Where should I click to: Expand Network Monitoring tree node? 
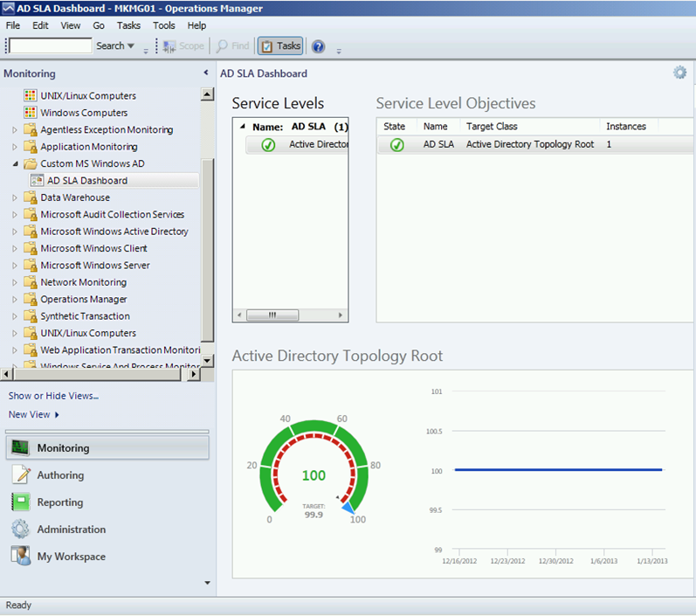pos(15,282)
